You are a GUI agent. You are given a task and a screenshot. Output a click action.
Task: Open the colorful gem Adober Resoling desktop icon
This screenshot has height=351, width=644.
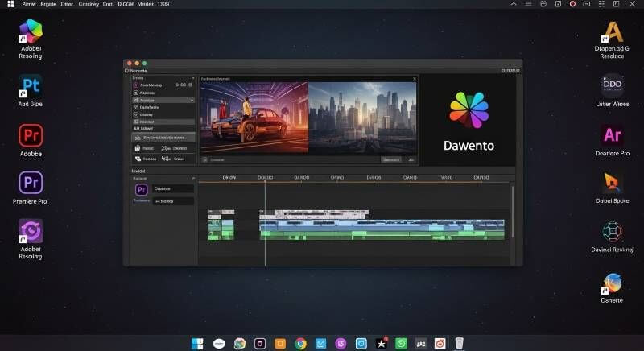31,32
